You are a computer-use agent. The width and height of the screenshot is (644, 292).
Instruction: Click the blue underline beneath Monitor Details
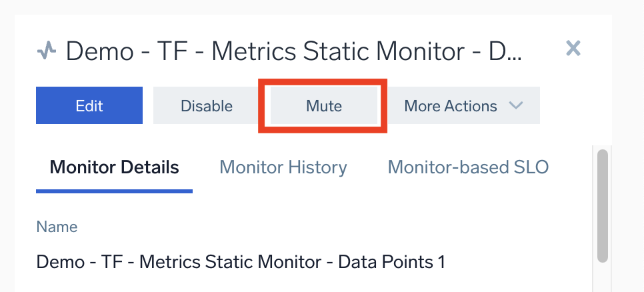[114, 191]
